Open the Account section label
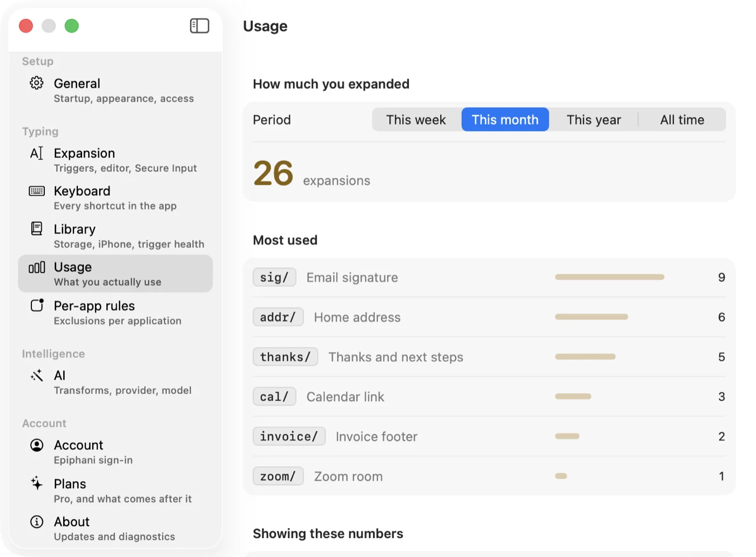Viewport: 756px width, 557px height. [78, 445]
